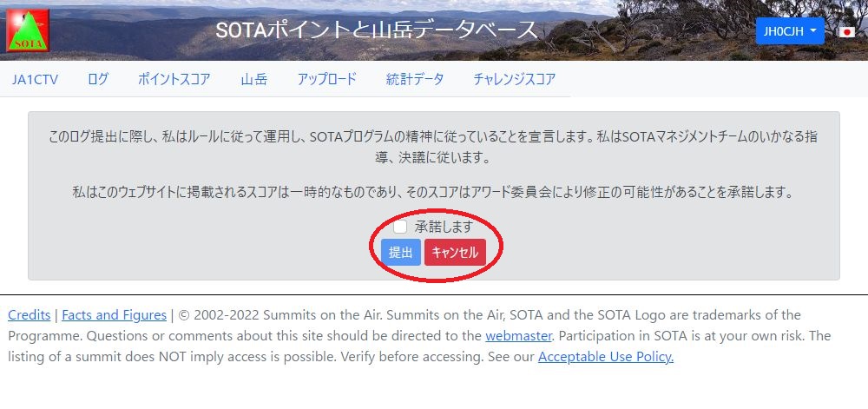868x409 pixels.
Task: Click the 承諾します label text
Action: point(444,227)
